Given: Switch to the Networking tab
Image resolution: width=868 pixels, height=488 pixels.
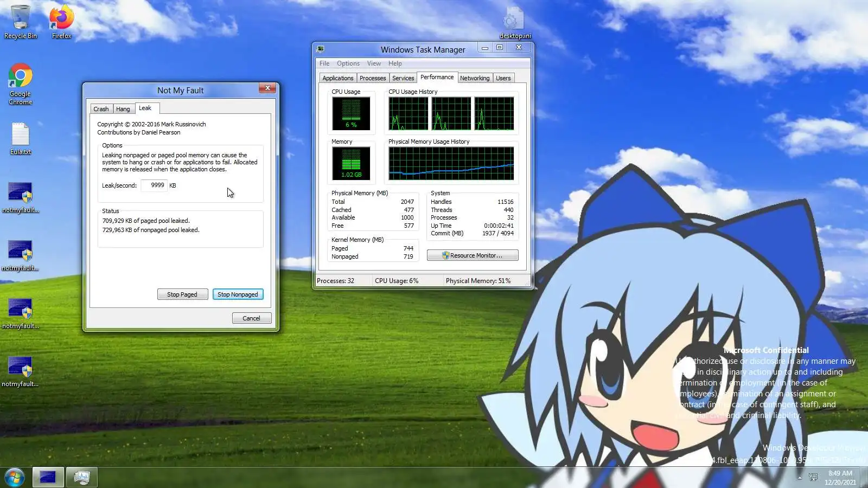Looking at the screenshot, I should click(x=475, y=78).
